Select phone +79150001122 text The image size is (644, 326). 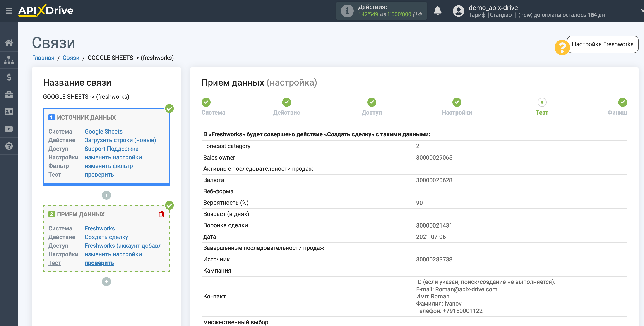462,311
